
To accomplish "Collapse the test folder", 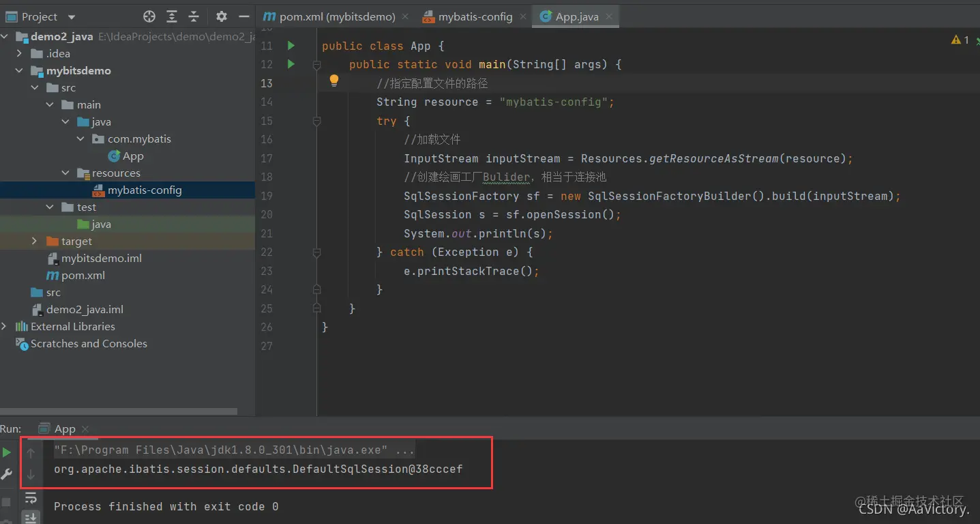I will coord(50,207).
